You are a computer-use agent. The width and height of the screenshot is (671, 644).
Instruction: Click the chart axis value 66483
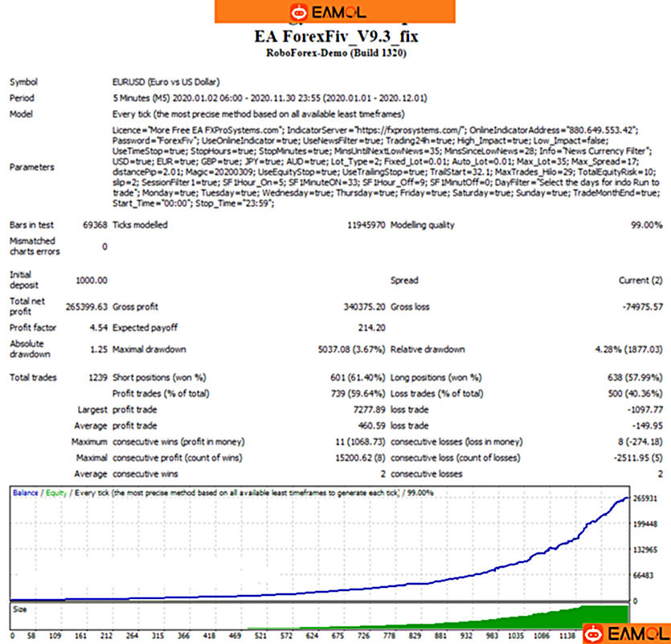coord(643,576)
